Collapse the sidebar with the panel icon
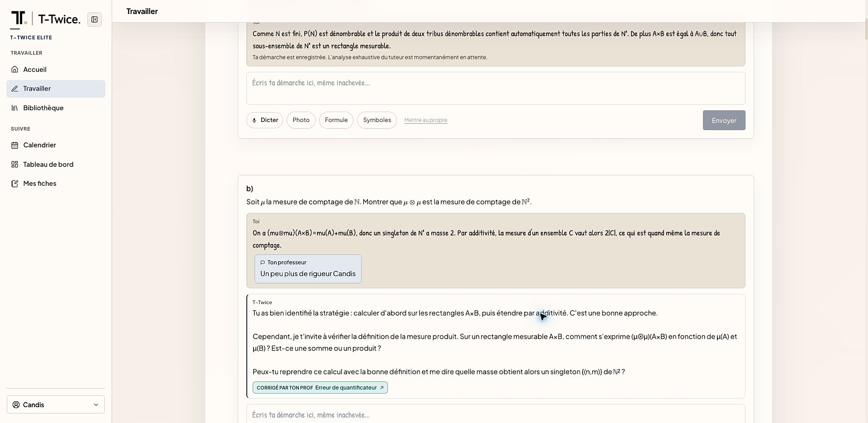Viewport: 868px width, 423px height. pyautogui.click(x=94, y=19)
